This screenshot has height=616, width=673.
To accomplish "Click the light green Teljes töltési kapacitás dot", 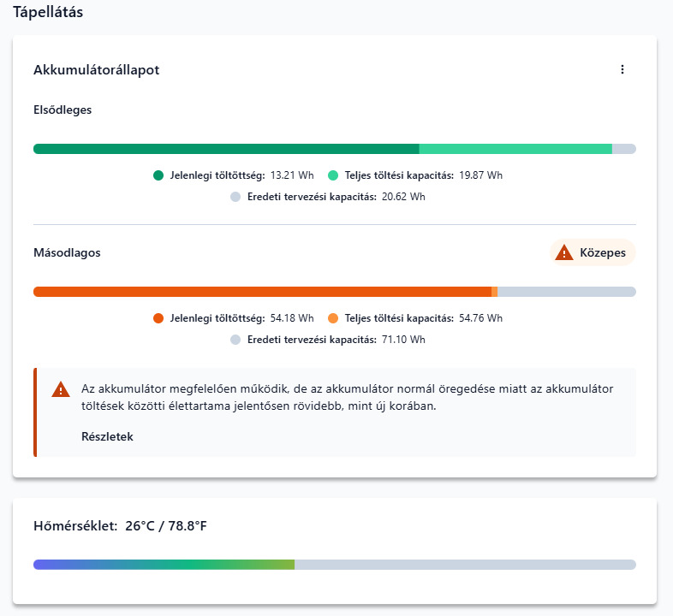I will [333, 175].
